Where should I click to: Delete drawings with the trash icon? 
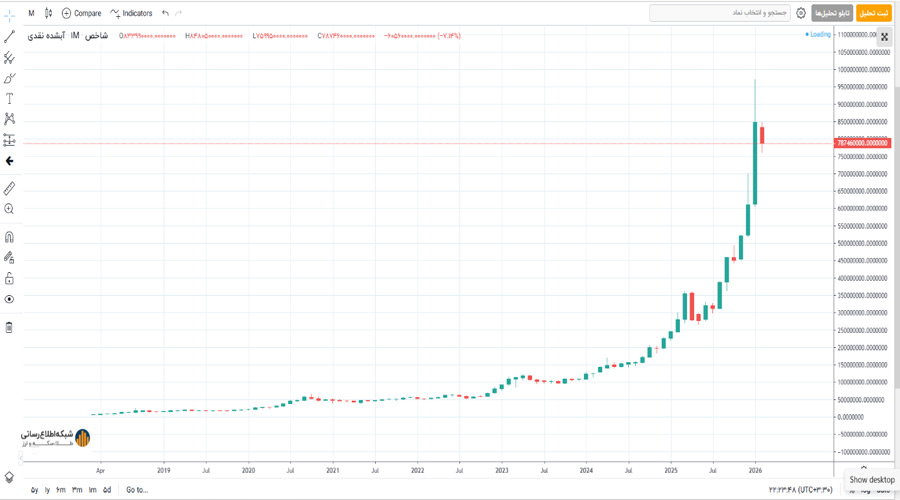tap(9, 327)
